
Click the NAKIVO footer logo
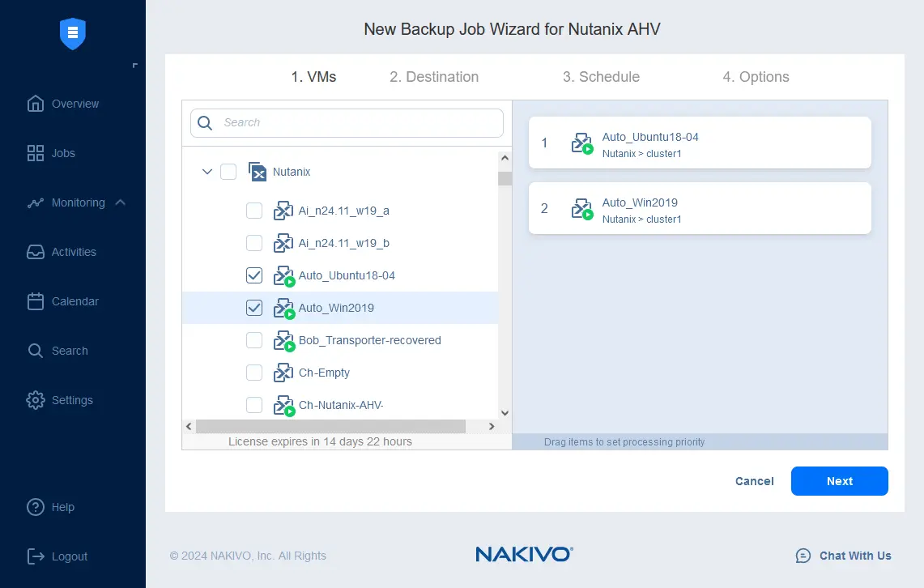point(524,555)
